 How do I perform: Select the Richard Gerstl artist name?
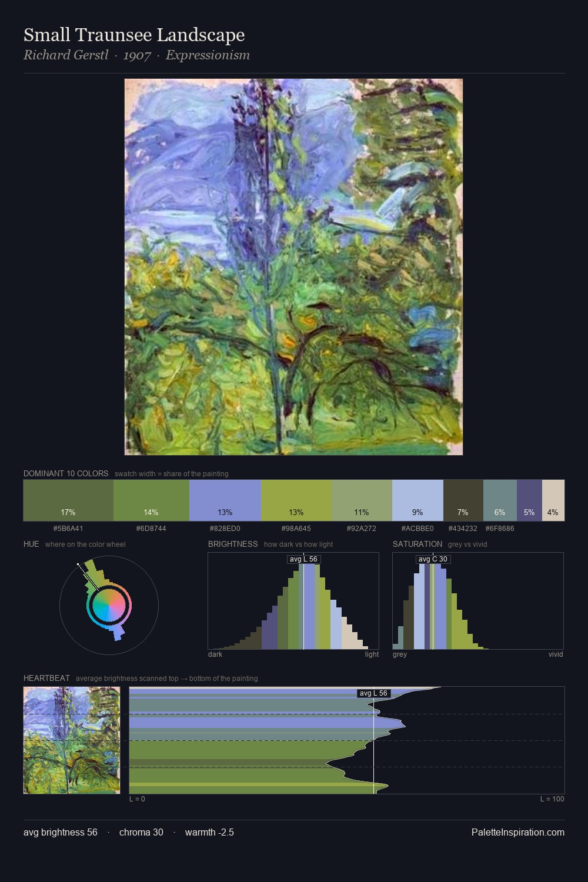[66, 55]
